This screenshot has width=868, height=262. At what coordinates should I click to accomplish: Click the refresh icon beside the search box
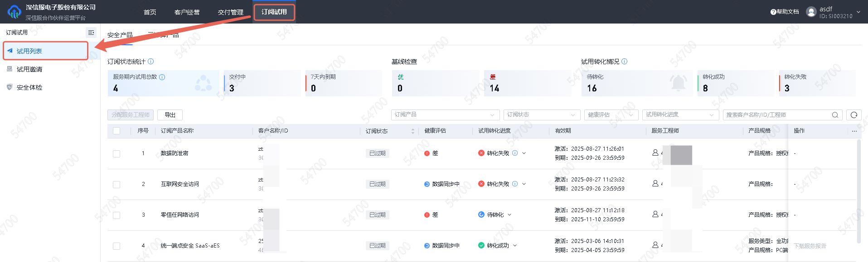pos(853,115)
